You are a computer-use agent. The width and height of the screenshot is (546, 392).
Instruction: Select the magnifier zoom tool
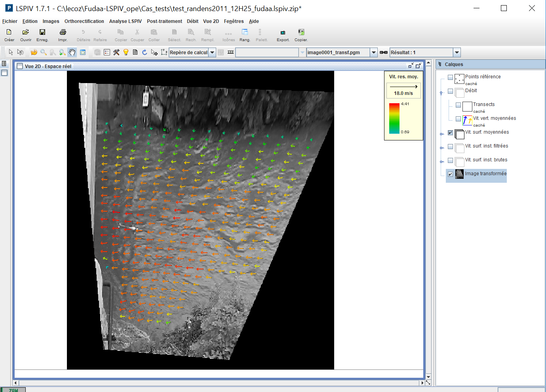[x=44, y=52]
